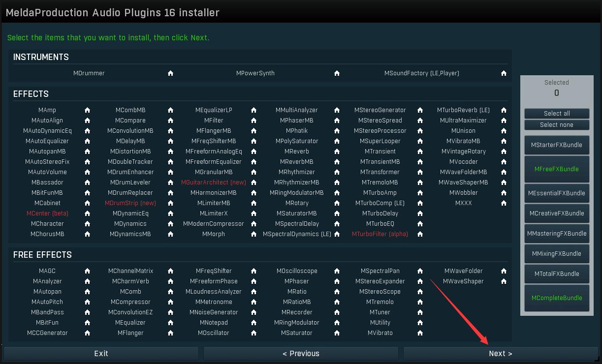The image size is (602, 364).
Task: Open MOscilloscope's home icon in Free Effects
Action: click(337, 271)
